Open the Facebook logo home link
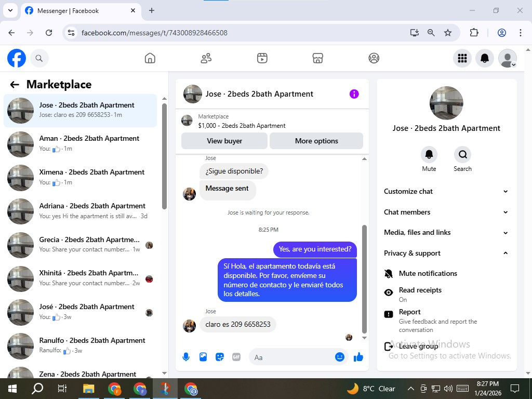Screen dimensions: 532x399 [17, 58]
